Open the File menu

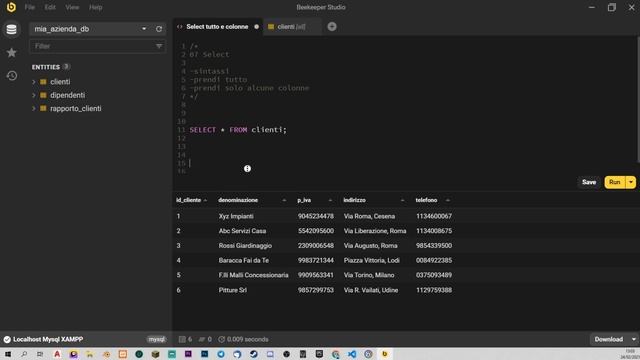pyautogui.click(x=29, y=7)
